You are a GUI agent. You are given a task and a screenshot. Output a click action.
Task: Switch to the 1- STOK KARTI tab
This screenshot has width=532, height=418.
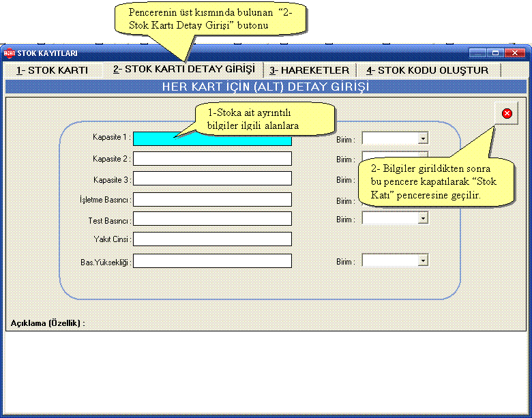click(x=53, y=70)
